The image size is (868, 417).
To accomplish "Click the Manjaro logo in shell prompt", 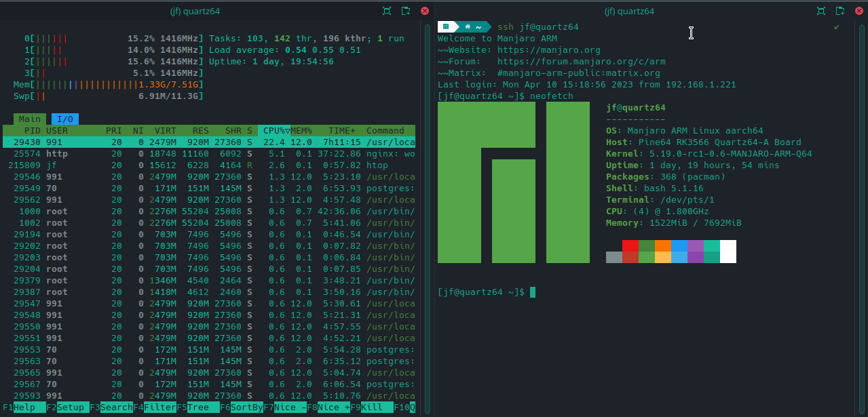I will [446, 27].
